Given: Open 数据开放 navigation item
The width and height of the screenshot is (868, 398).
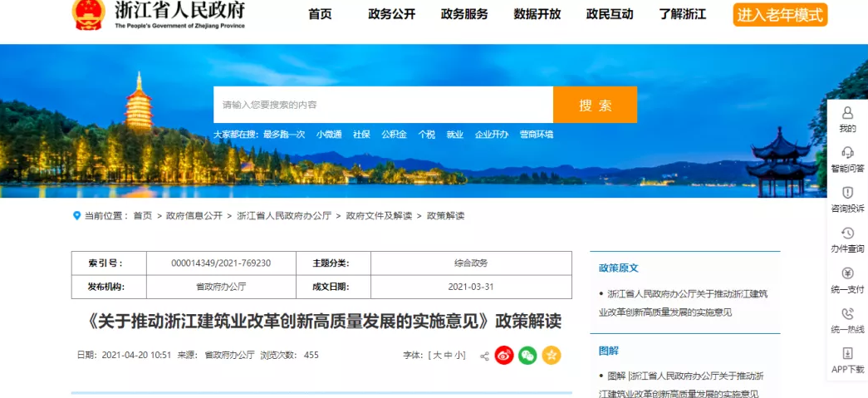Looking at the screenshot, I should coord(537,14).
